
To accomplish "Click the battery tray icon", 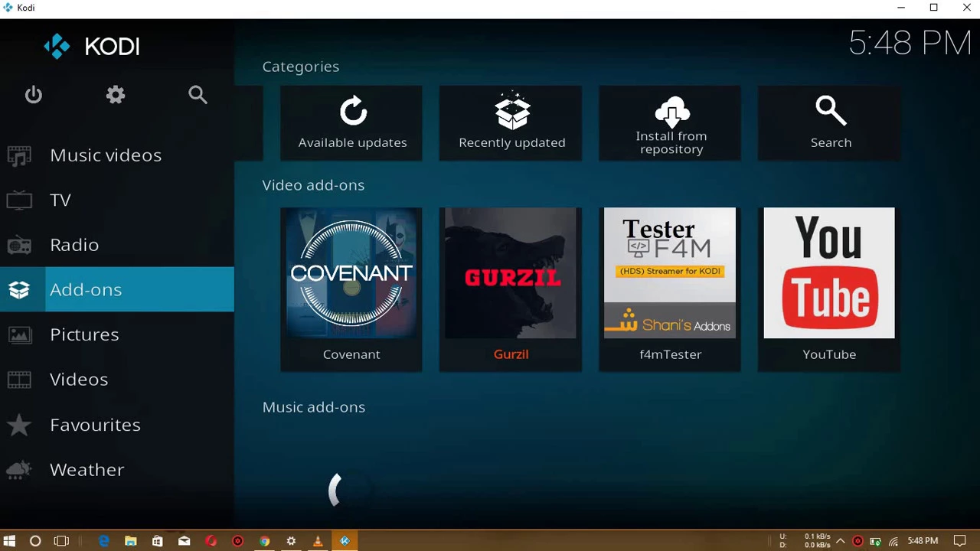I will (x=875, y=541).
